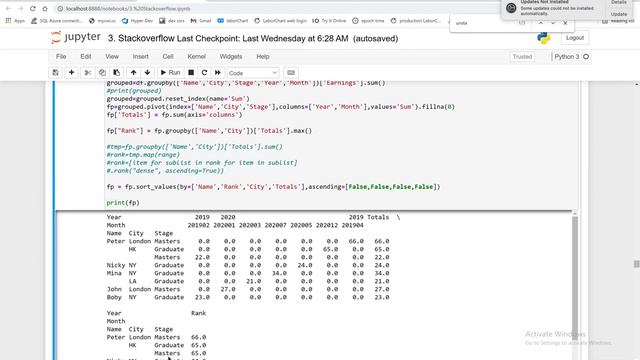Open the dev ssrs bookmark

(x=172, y=21)
